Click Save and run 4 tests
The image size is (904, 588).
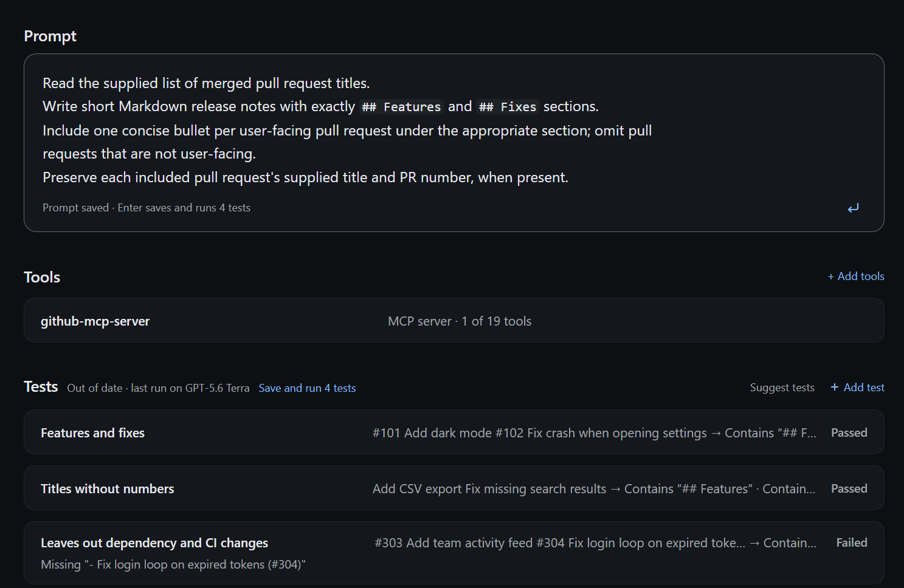click(307, 388)
